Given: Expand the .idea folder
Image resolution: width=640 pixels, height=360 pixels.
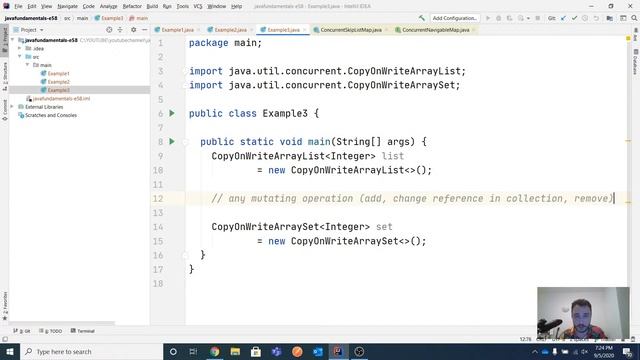Looking at the screenshot, I should click(x=20, y=48).
